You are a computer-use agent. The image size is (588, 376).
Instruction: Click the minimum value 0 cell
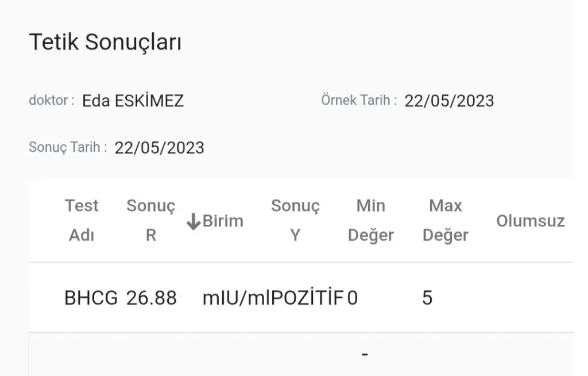(353, 298)
